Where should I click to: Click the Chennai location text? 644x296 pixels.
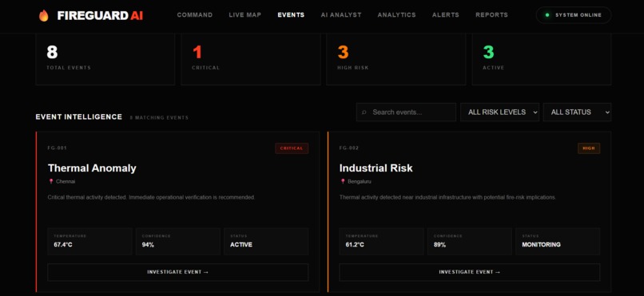pos(66,181)
